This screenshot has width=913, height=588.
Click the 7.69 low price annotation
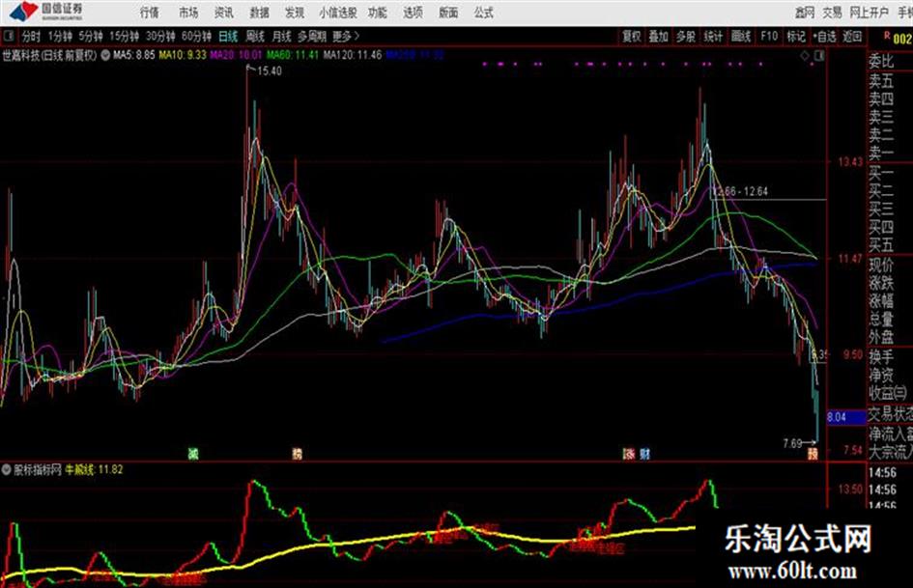click(x=792, y=443)
